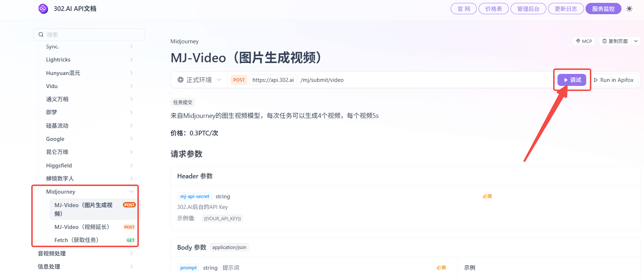Image resolution: width=644 pixels, height=277 pixels.
Task: Click the mj-api-secret parameter name
Action: tap(195, 197)
